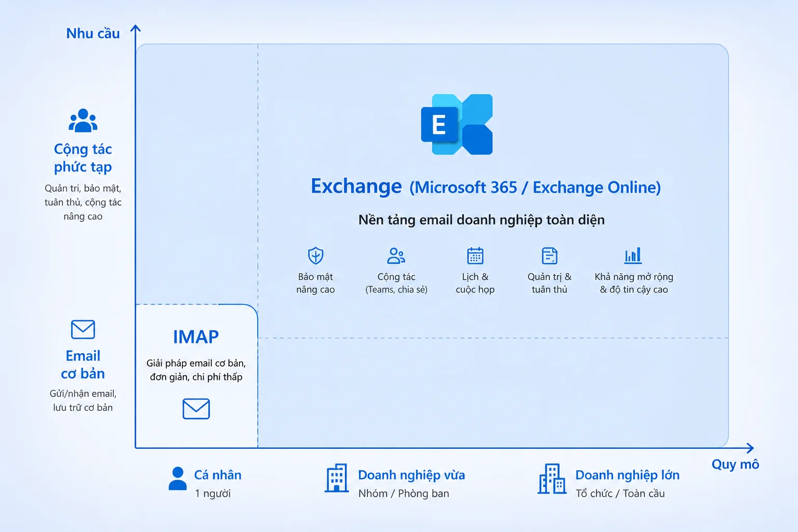Click the 'Email cơ bản' heading
This screenshot has width=798, height=532.
click(83, 365)
